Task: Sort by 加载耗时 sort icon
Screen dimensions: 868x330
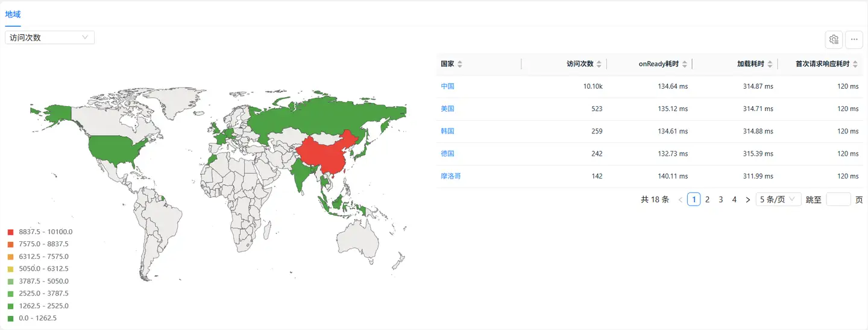Action: [x=770, y=64]
